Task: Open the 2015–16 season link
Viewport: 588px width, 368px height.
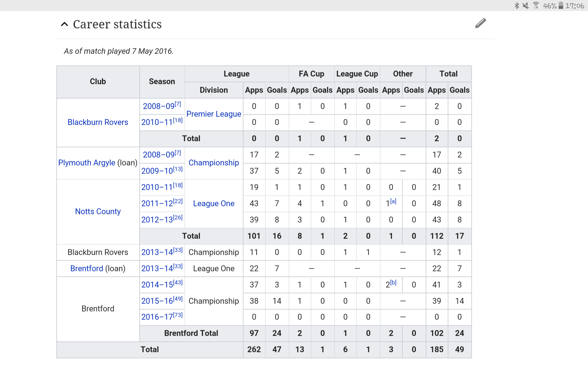Action: click(157, 301)
